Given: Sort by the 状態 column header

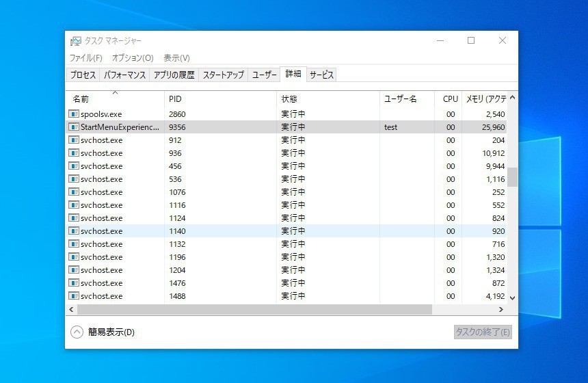Looking at the screenshot, I should tap(328, 98).
